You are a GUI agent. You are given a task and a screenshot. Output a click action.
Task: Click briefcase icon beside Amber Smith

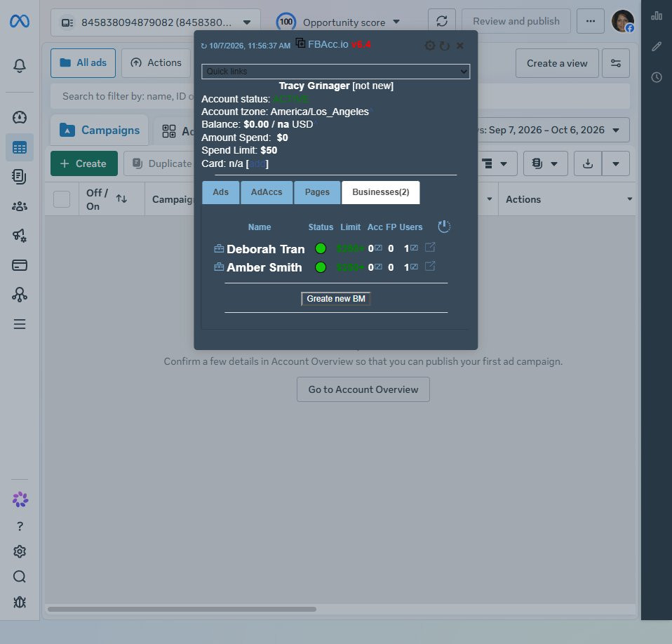219,267
